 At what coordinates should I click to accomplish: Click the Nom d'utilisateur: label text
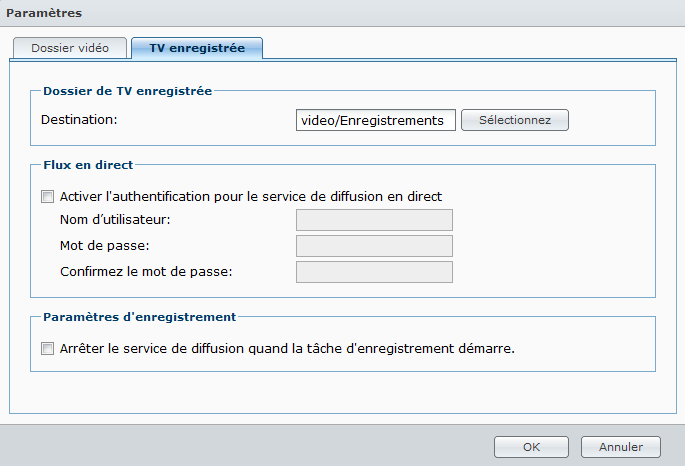tap(116, 220)
